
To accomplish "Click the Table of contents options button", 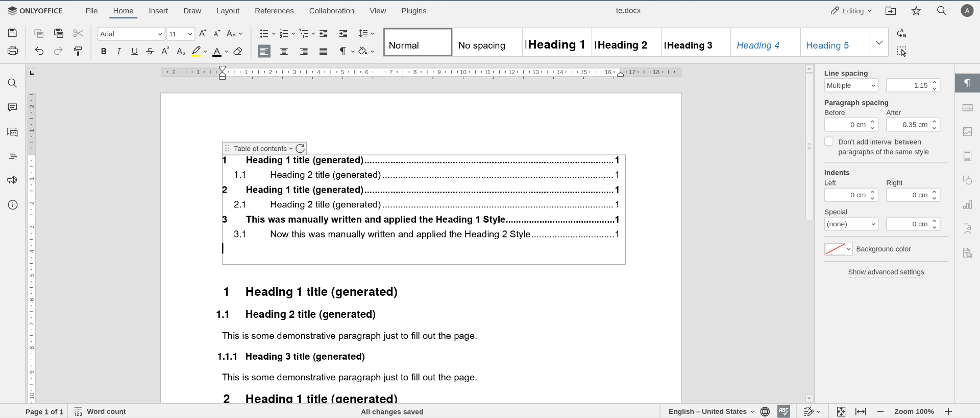I will coord(263,149).
